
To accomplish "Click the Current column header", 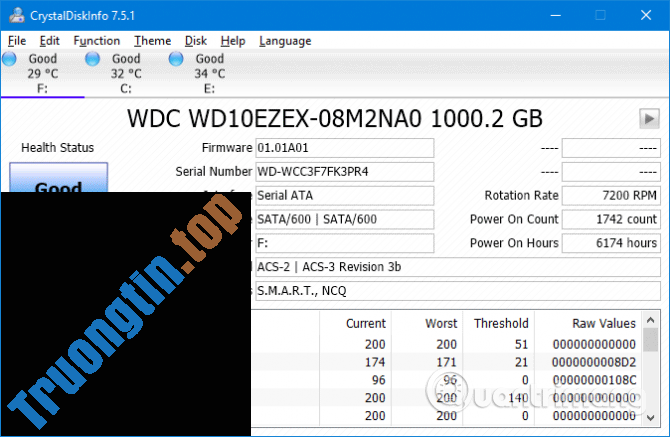I will pos(366,324).
